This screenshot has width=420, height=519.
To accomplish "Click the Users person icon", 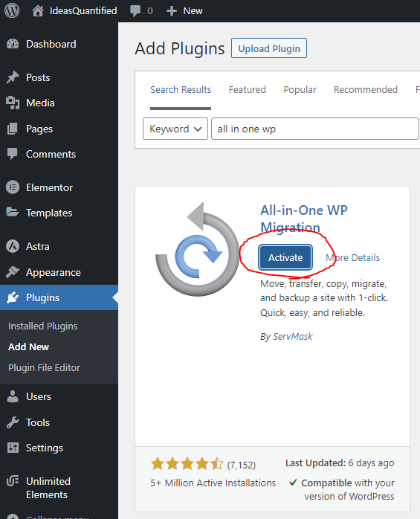I will click(13, 396).
